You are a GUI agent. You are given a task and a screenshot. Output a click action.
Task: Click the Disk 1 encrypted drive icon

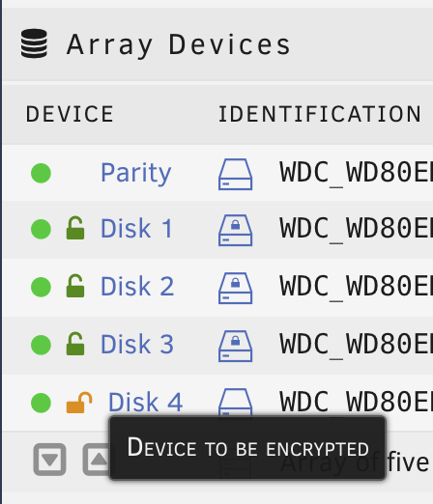235,230
